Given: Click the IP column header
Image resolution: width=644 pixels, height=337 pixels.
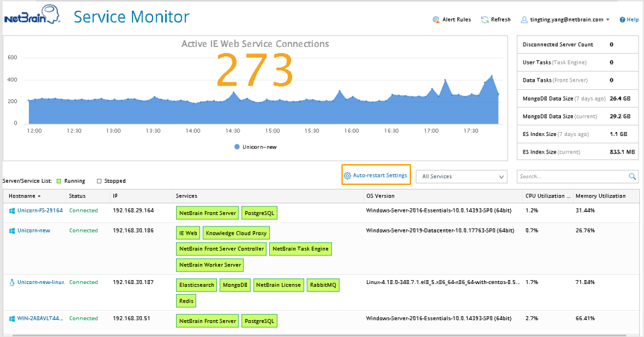Looking at the screenshot, I should pos(115,196).
